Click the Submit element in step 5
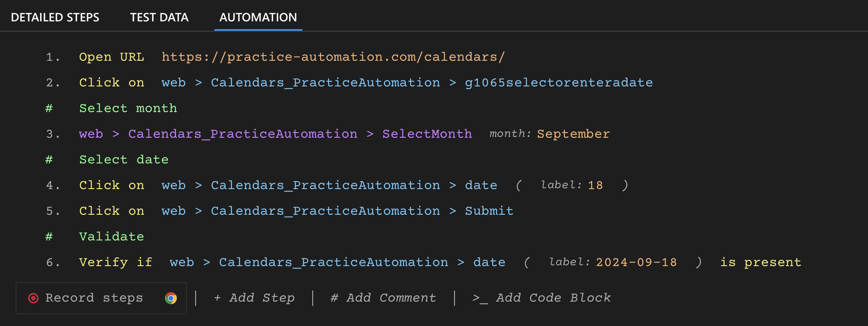The height and width of the screenshot is (326, 868). pos(489,211)
